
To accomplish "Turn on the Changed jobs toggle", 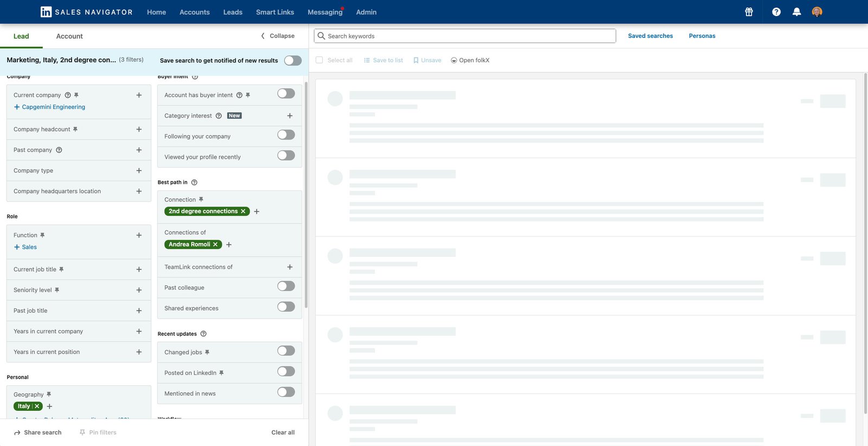I will pos(286,351).
